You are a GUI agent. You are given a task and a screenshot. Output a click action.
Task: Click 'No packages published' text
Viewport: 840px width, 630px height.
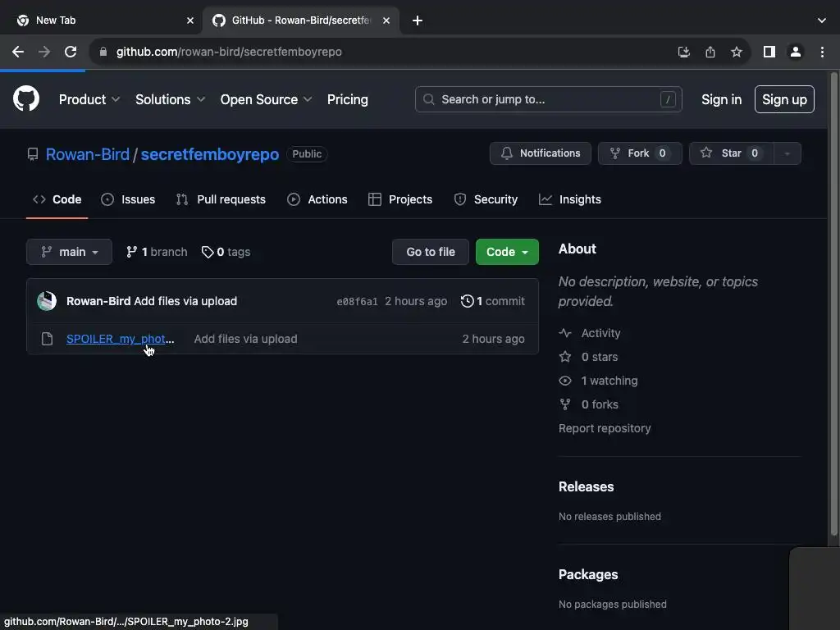pyautogui.click(x=612, y=605)
